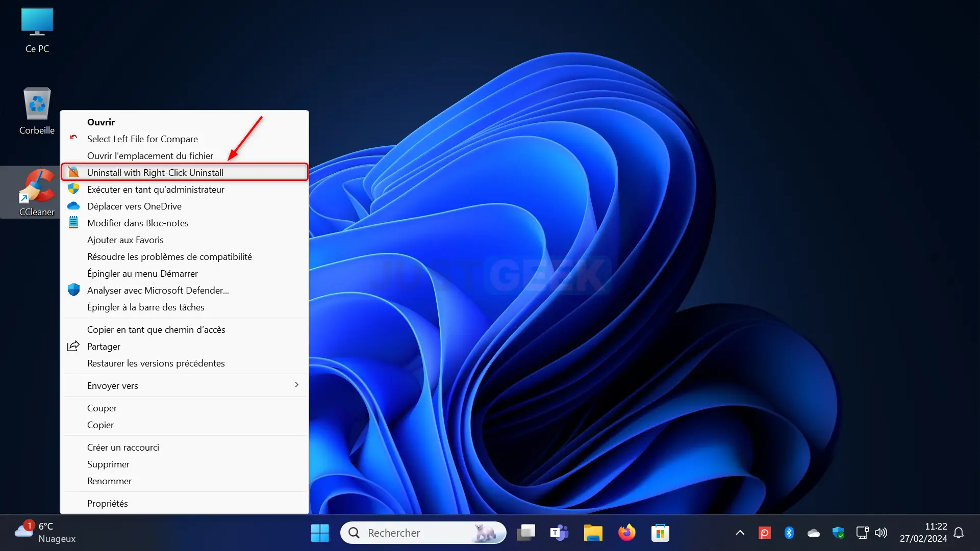Open Windows Security shield in the tray
980x551 pixels.
click(839, 533)
